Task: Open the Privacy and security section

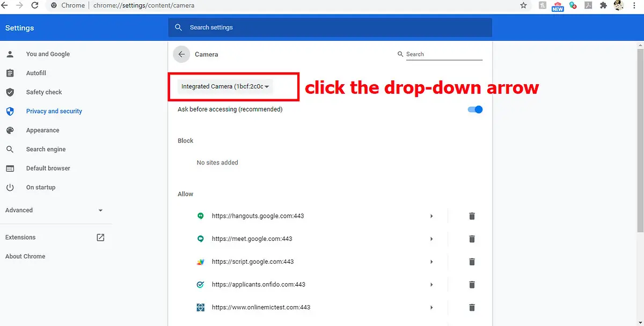Action: [54, 111]
